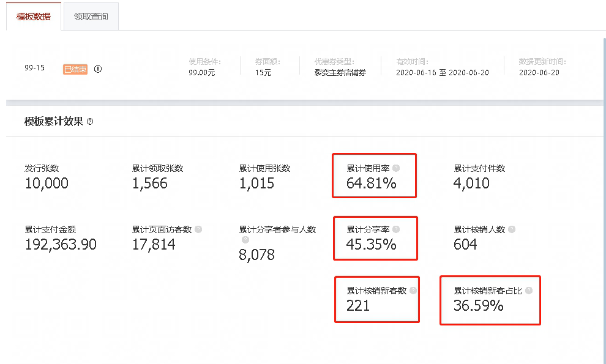This screenshot has height=364, width=606.
Task: Click the 有效时间 date range text
Action: point(443,73)
